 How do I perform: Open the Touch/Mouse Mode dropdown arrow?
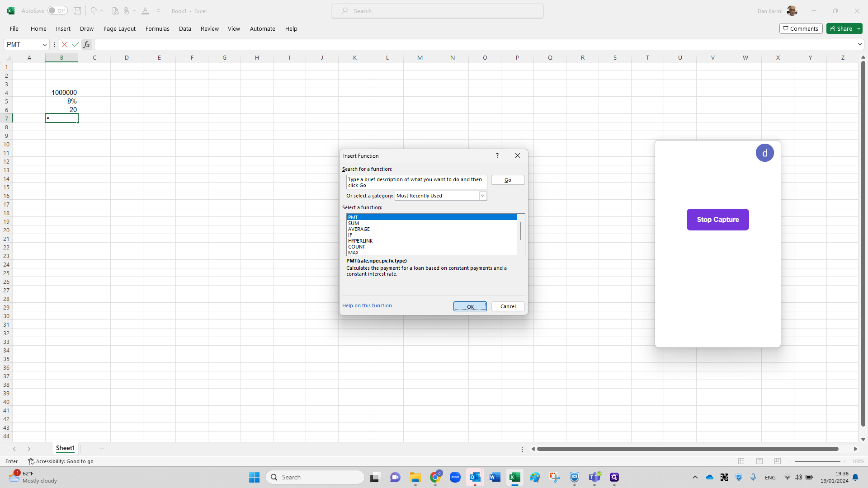(x=135, y=11)
